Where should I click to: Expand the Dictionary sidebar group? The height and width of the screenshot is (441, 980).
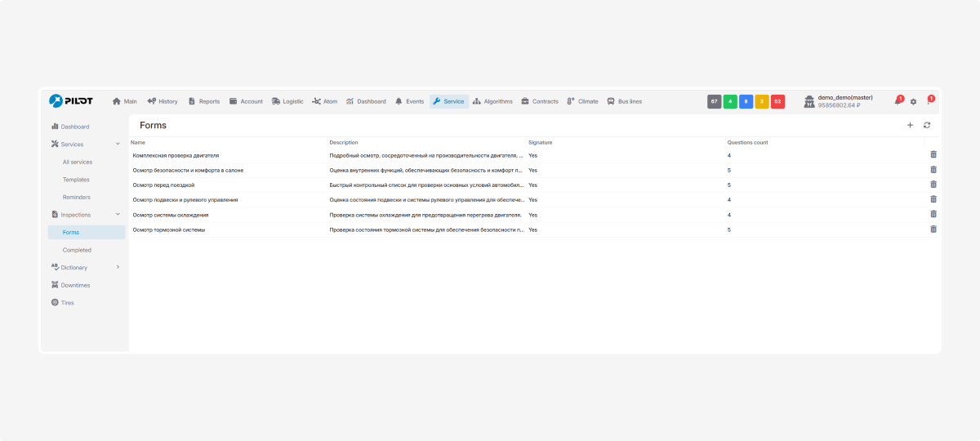point(118,268)
